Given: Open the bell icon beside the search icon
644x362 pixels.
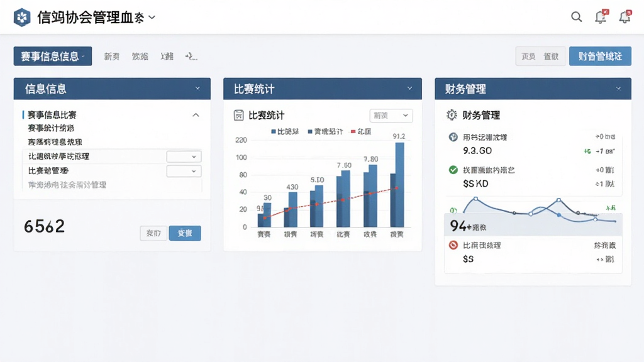Looking at the screenshot, I should [601, 17].
